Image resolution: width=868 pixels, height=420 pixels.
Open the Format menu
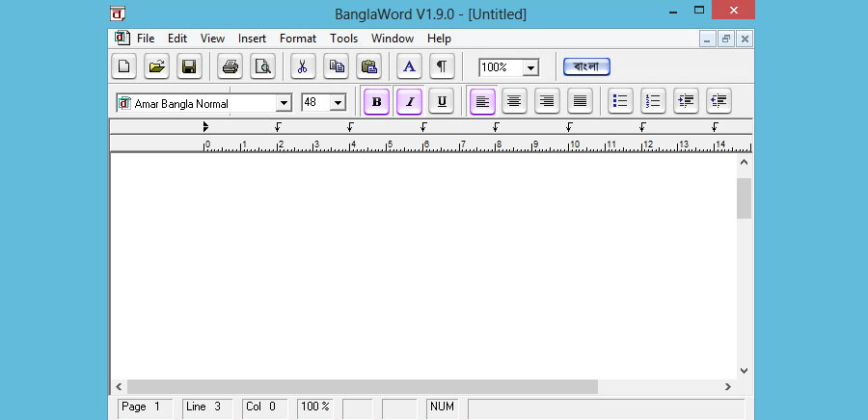[x=298, y=39]
